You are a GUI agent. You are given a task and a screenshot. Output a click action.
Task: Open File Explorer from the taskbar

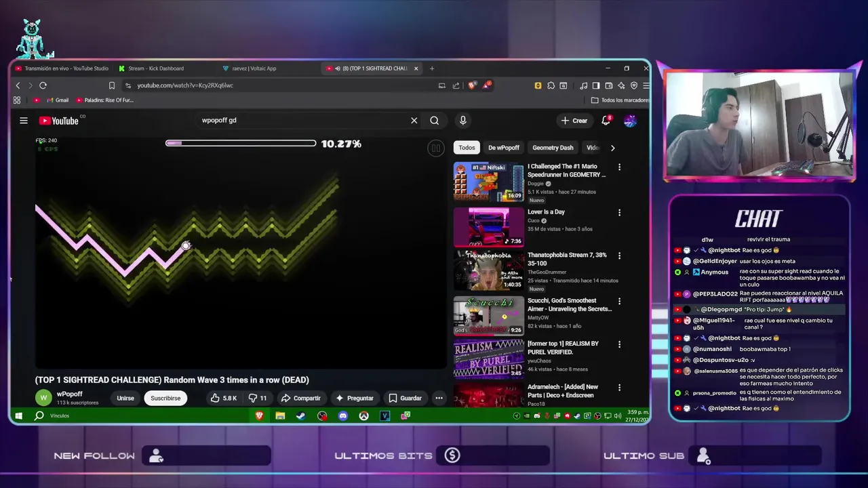point(280,415)
